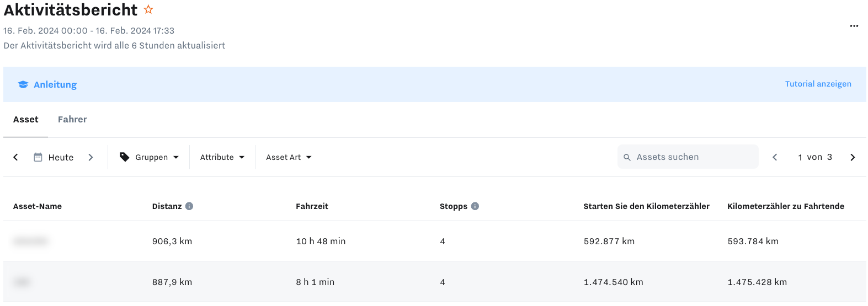Screen dimensions: 868x306
Task: Select the row with 906,3 km distance
Action: [x=435, y=241]
